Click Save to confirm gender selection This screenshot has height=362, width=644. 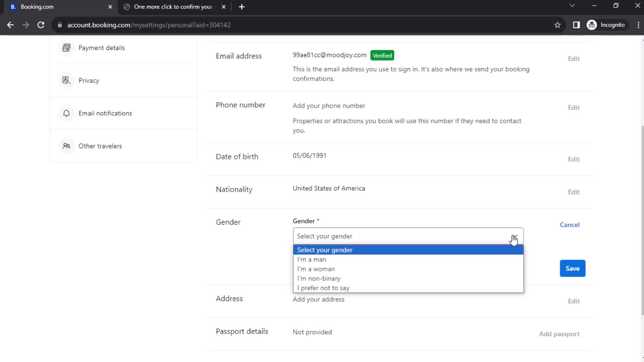coord(574,269)
